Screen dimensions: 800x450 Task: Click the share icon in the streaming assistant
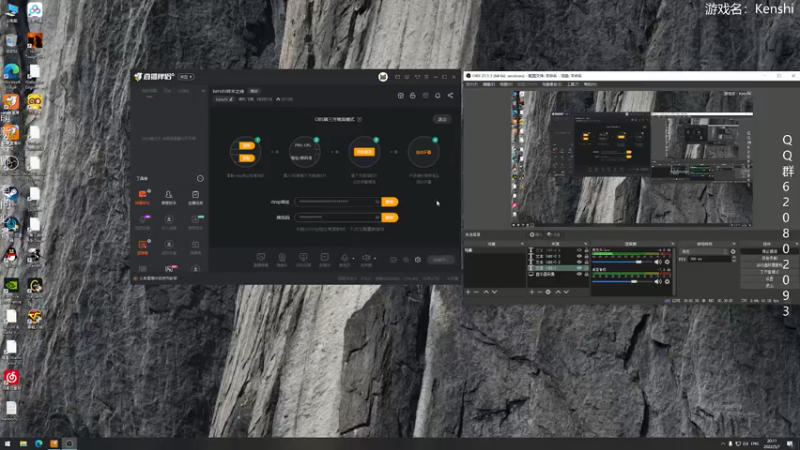[450, 95]
